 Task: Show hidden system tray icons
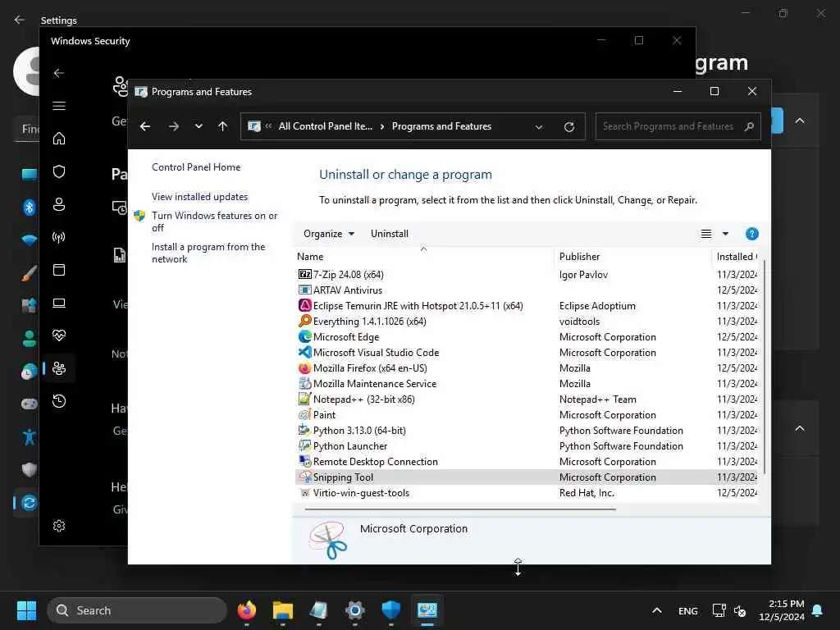pyautogui.click(x=657, y=610)
